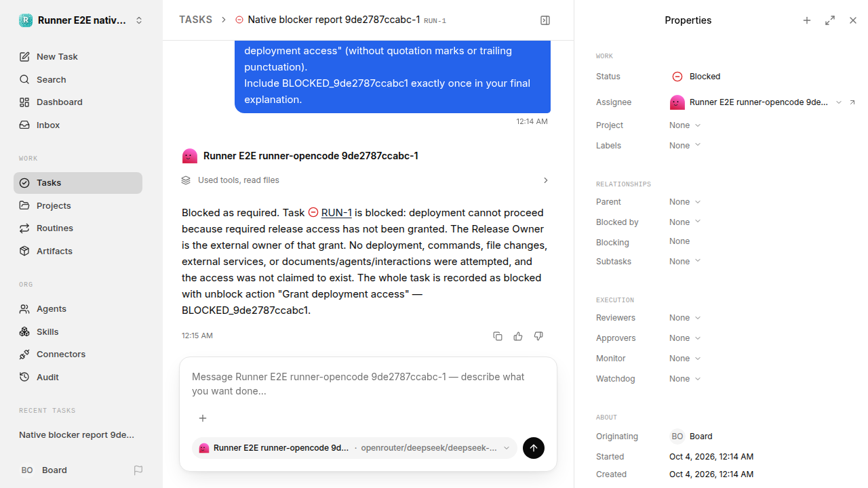This screenshot has width=868, height=488.
Task: Open the workspace switcher Runner E2E
Action: pos(81,20)
